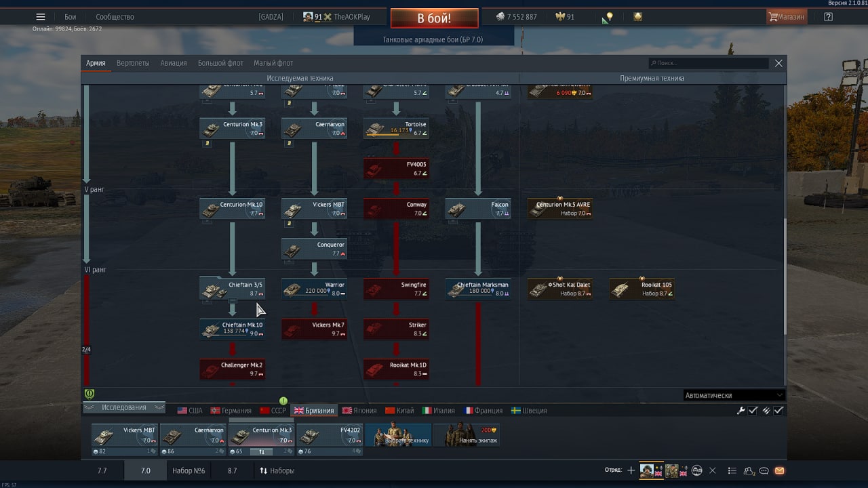Image resolution: width=868 pixels, height=488 pixels.
Task: Select the США nation tab
Action: pyautogui.click(x=190, y=411)
